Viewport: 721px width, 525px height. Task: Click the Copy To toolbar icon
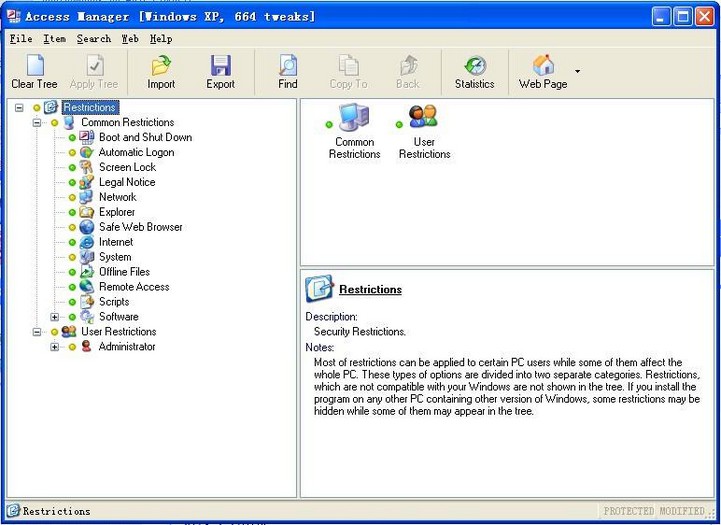(348, 65)
